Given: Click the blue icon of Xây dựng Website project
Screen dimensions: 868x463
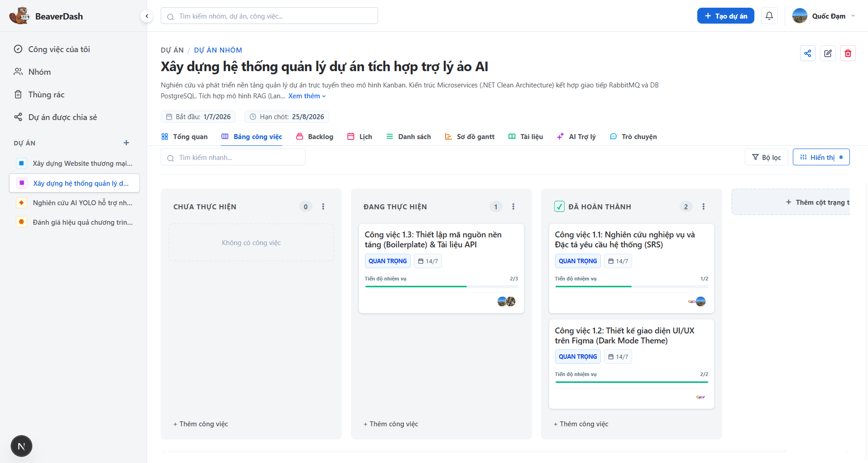Looking at the screenshot, I should click(21, 163).
